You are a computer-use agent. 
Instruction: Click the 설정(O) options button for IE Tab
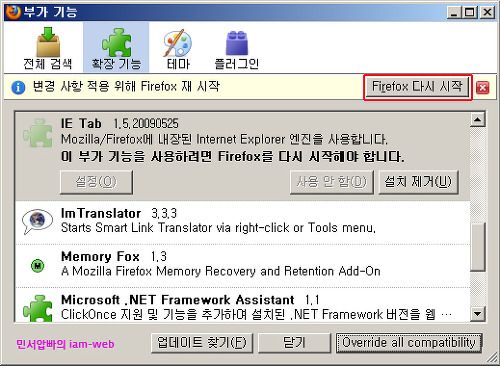click(96, 182)
